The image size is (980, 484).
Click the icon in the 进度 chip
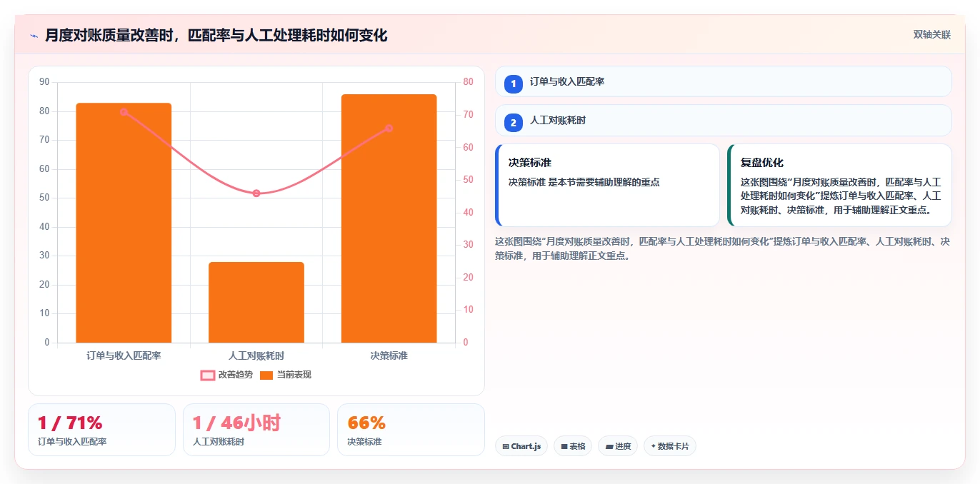[x=609, y=446]
